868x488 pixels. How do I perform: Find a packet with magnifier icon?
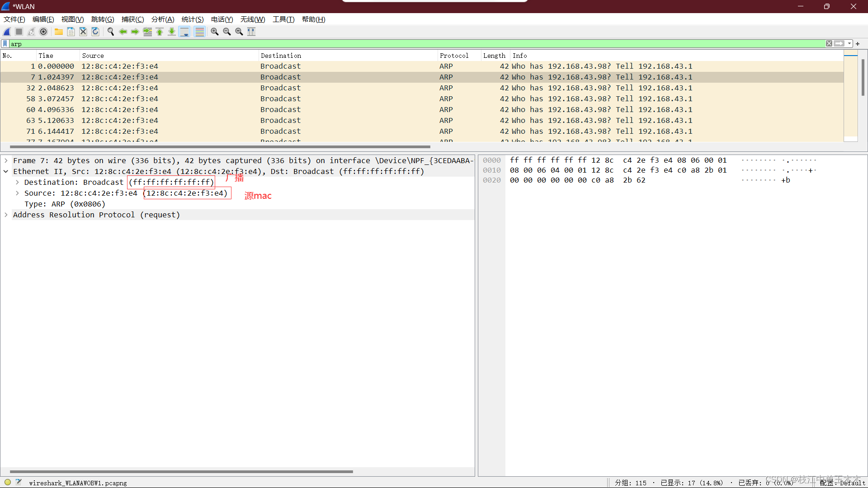point(111,32)
